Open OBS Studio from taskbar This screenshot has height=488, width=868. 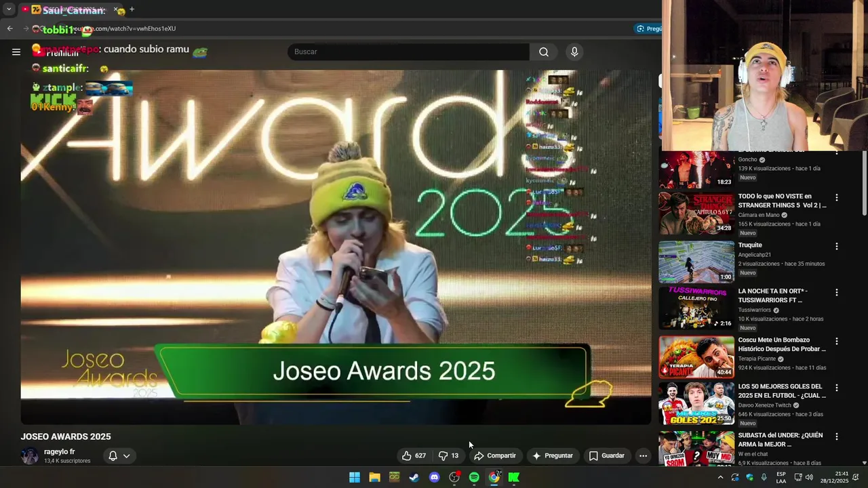pos(454,477)
